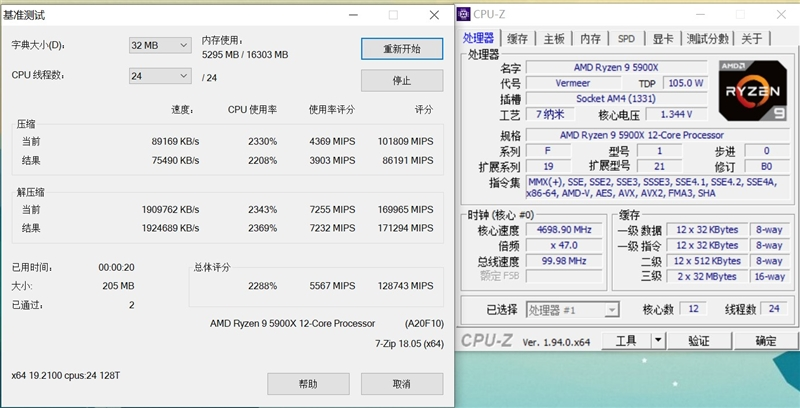Viewport: 800px width, 408px height.
Task: Click 解压缩 当前 speed 1909762 KB/s
Action: (x=170, y=210)
